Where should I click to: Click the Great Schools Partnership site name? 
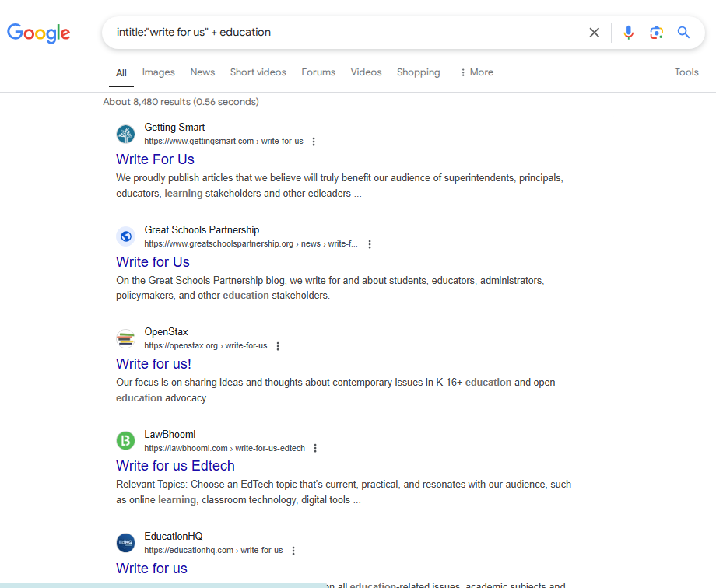[x=202, y=230]
